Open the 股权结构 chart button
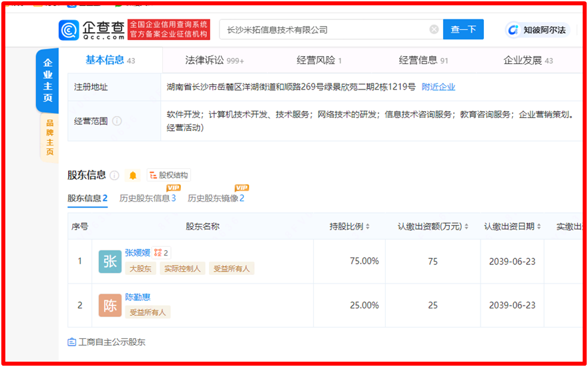Image resolution: width=588 pixels, height=367 pixels. [x=169, y=175]
